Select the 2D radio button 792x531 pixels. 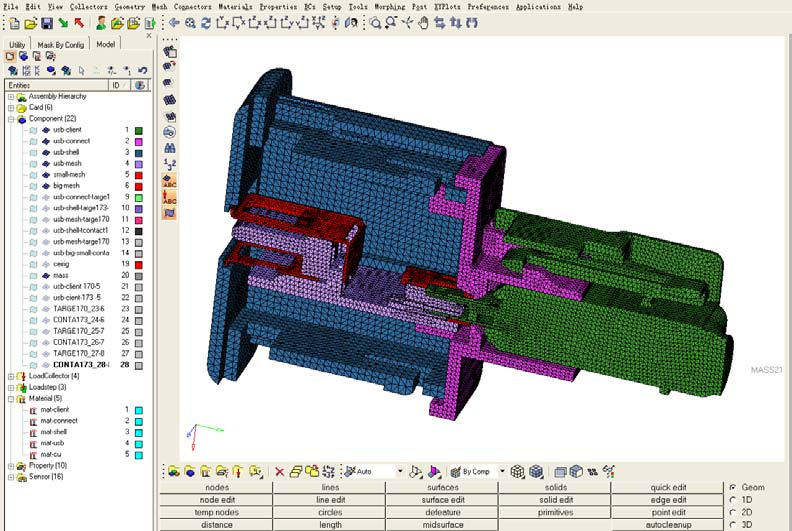pyautogui.click(x=733, y=512)
